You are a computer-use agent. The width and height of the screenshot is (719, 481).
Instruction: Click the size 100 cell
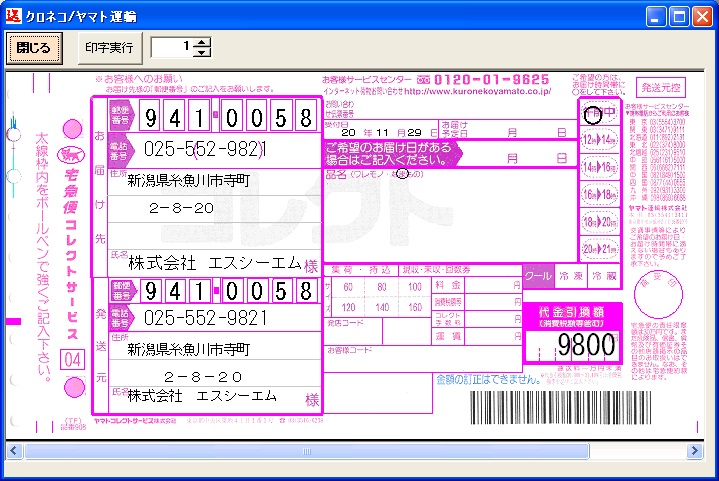(x=415, y=287)
